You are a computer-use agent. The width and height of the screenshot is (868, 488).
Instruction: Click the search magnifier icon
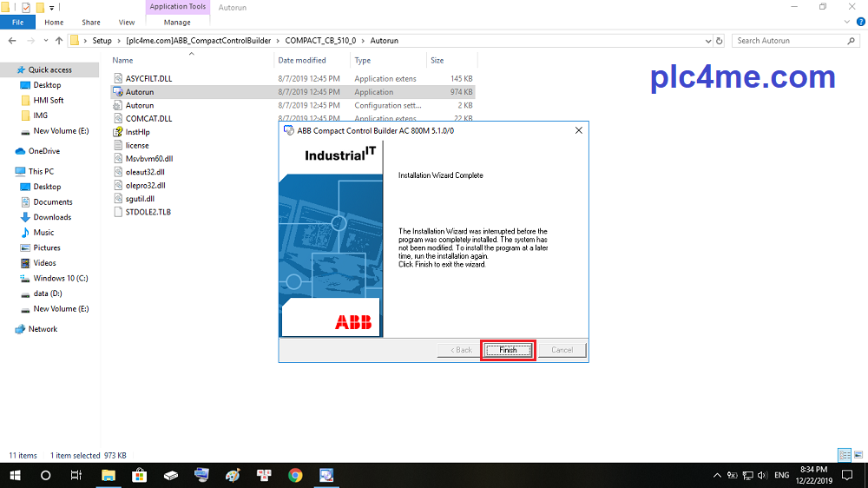click(852, 41)
